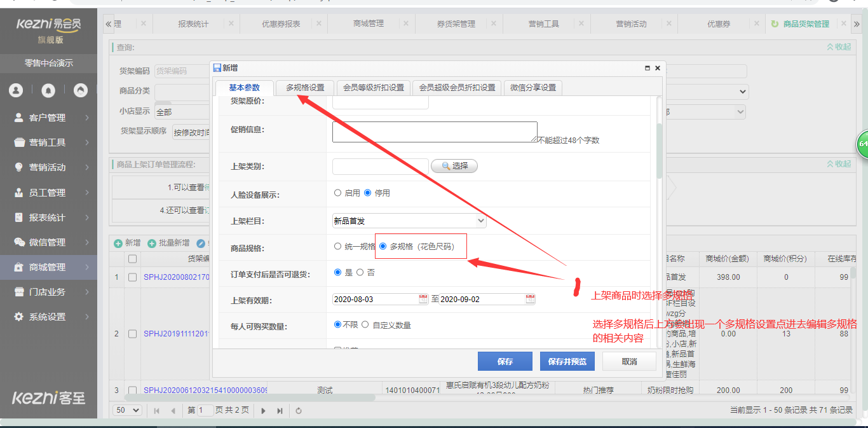Go to first page of table
868x428 pixels.
tap(157, 411)
